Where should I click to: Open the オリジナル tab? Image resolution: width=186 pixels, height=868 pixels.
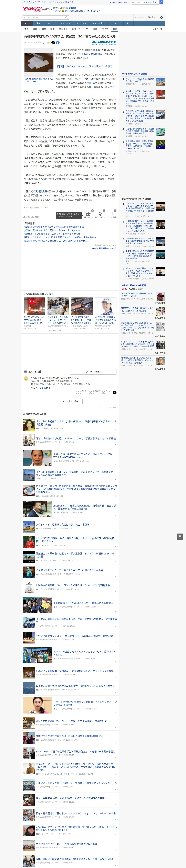(x=81, y=24)
